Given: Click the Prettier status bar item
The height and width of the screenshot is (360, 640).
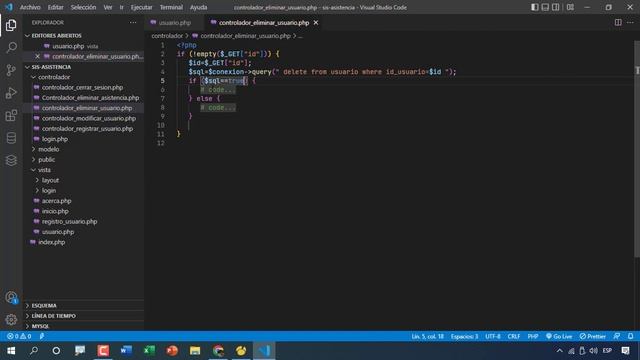Looking at the screenshot, I should (592, 336).
